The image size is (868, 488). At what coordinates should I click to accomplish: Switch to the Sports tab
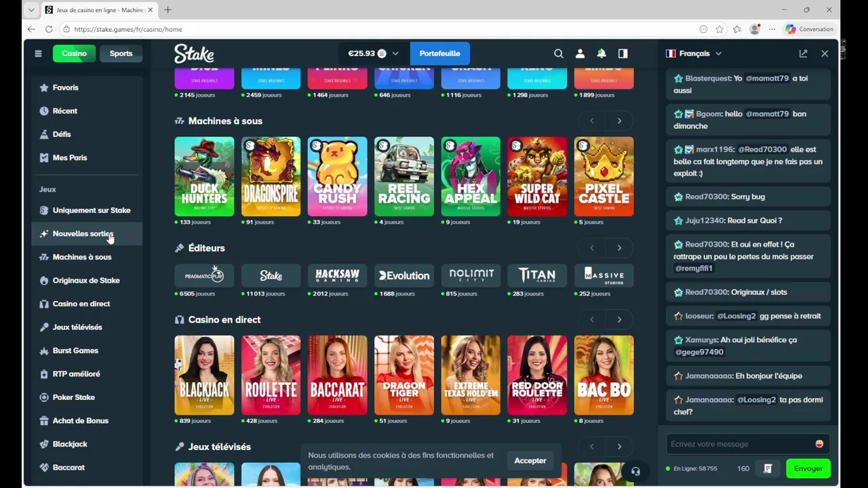click(121, 54)
